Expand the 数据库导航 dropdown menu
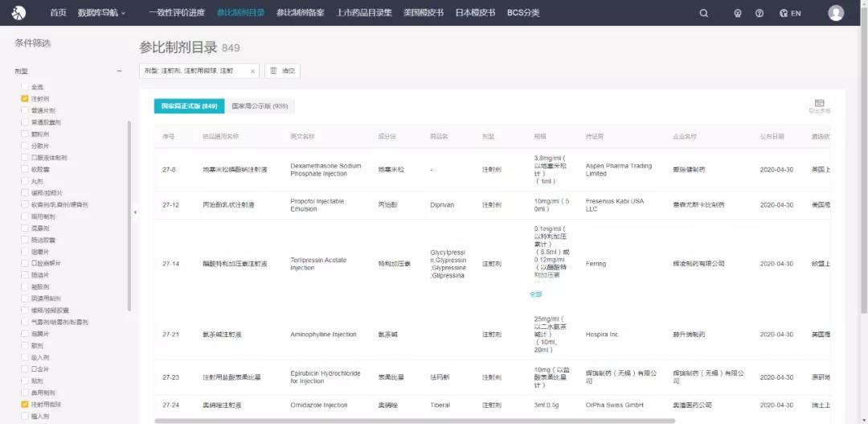 click(x=101, y=13)
